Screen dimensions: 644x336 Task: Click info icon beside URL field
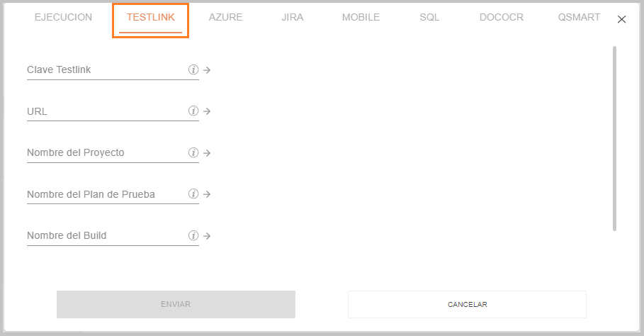point(193,111)
